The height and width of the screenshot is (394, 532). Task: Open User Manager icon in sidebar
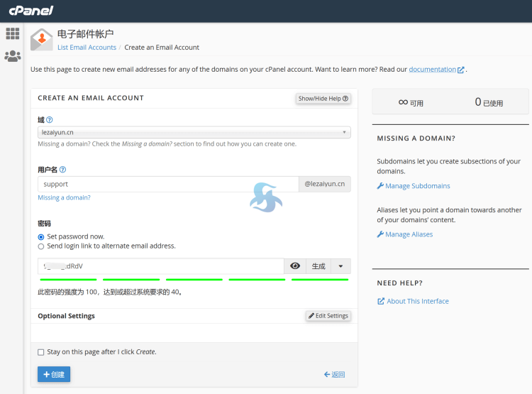[x=12, y=56]
